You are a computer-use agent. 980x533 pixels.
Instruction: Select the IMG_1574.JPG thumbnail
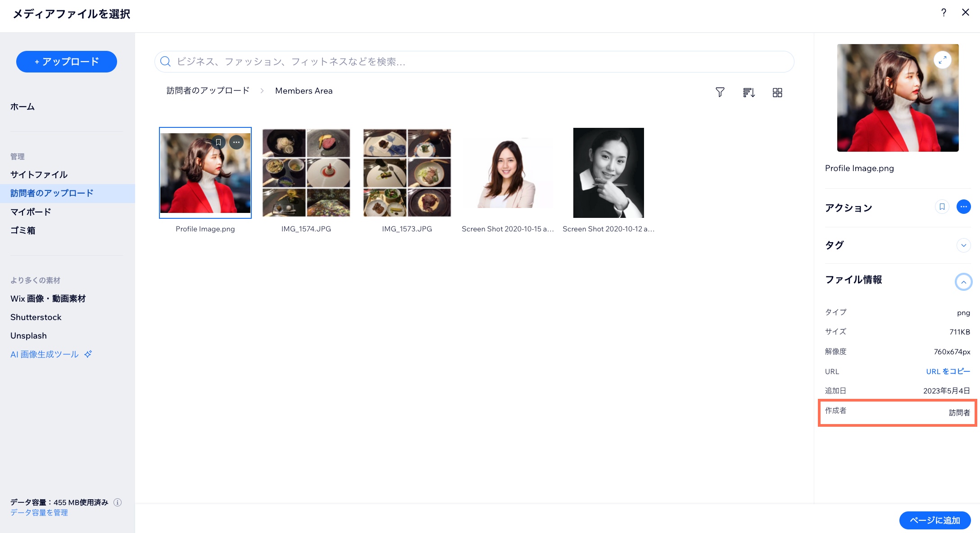click(x=306, y=173)
